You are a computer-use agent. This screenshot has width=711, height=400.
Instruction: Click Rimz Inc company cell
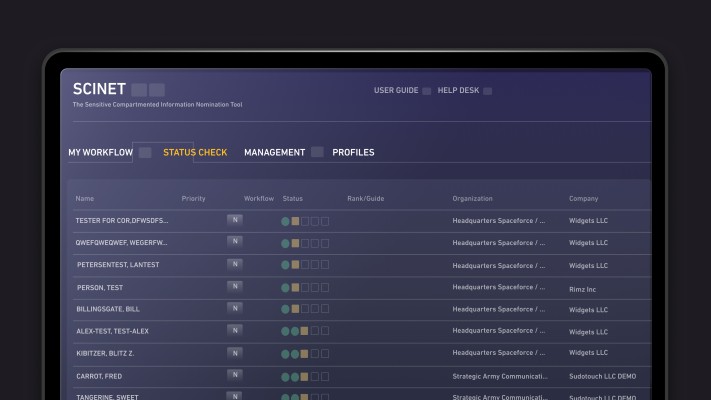click(583, 289)
